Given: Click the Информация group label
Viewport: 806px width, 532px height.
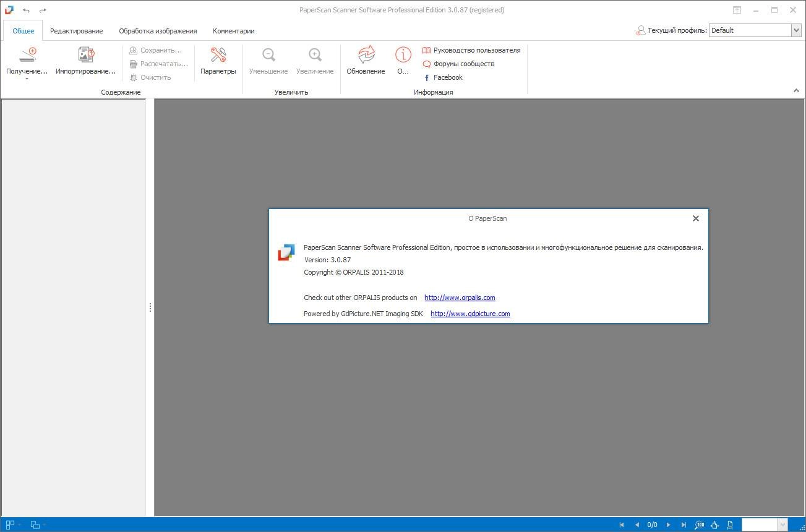Looking at the screenshot, I should click(434, 92).
